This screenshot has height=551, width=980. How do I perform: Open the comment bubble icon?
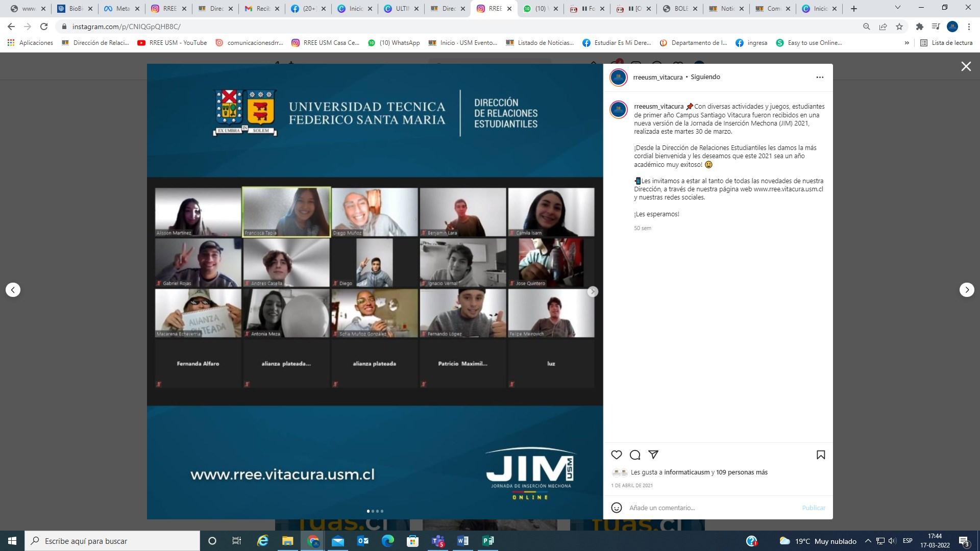[x=635, y=455]
